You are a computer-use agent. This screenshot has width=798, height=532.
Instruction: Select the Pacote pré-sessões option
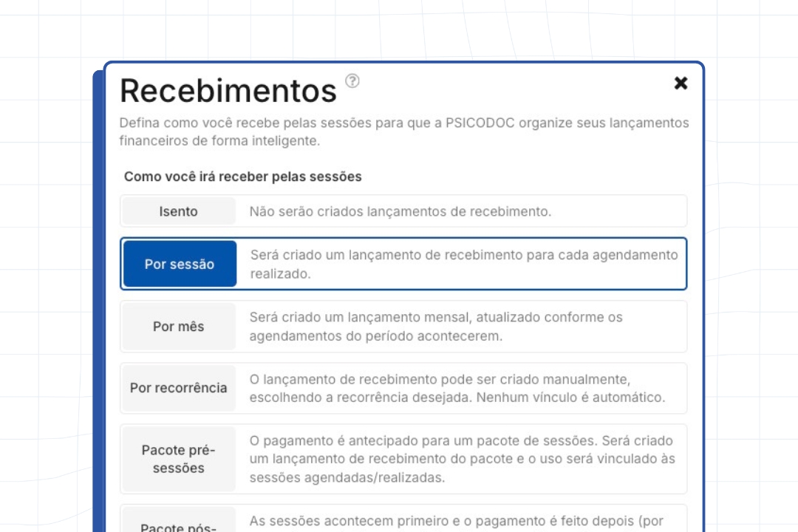179,459
